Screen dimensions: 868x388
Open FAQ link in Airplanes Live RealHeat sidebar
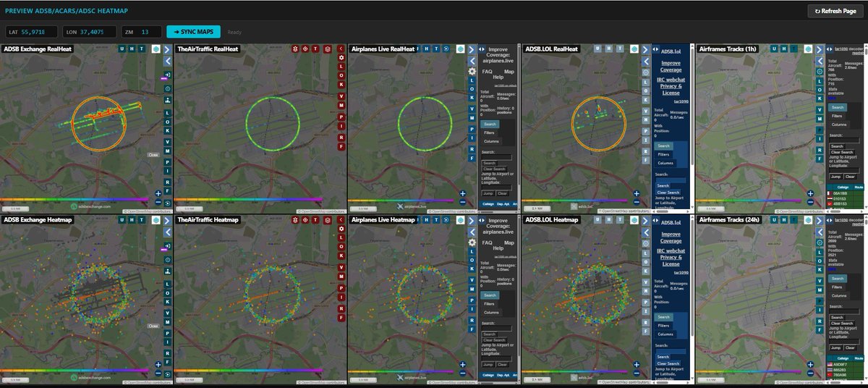click(487, 72)
